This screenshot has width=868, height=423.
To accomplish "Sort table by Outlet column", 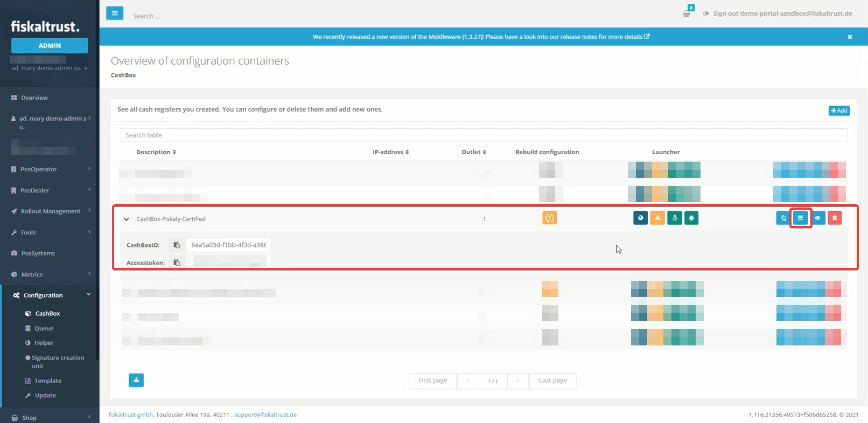I will tap(474, 152).
